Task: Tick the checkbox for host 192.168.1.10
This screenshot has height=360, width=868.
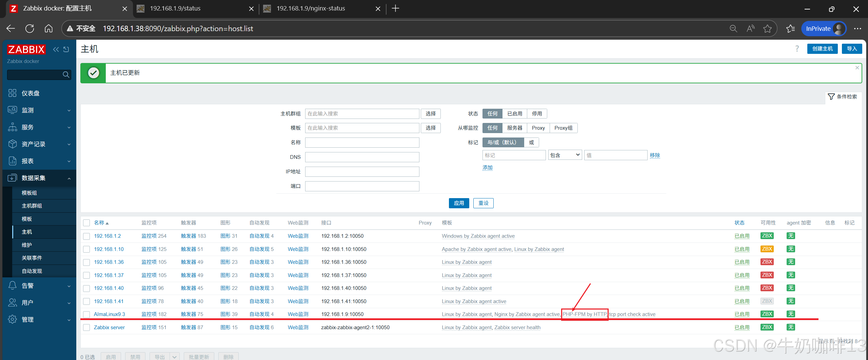Action: [86, 249]
